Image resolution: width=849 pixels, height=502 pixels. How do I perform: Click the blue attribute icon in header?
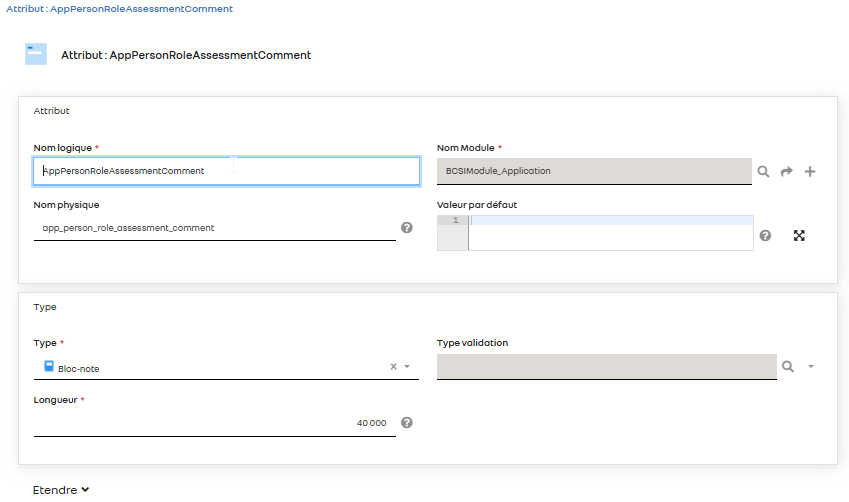36,55
